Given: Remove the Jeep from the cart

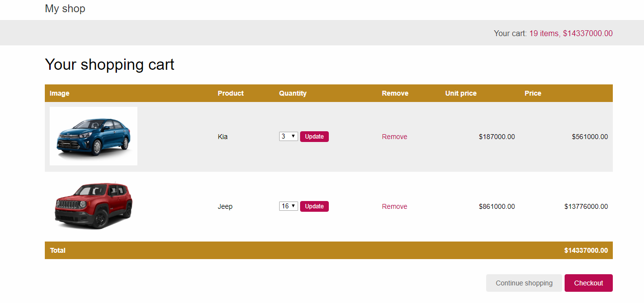Looking at the screenshot, I should pyautogui.click(x=395, y=206).
